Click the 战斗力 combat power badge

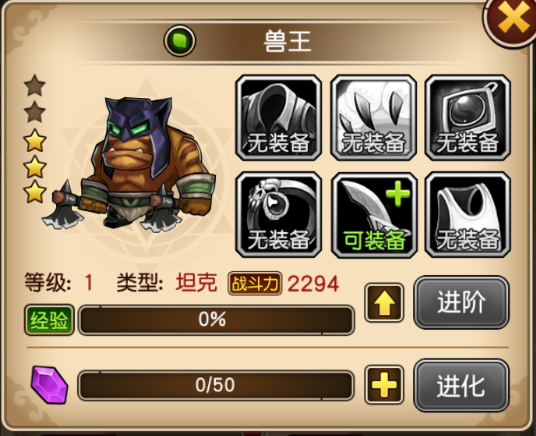coord(255,283)
